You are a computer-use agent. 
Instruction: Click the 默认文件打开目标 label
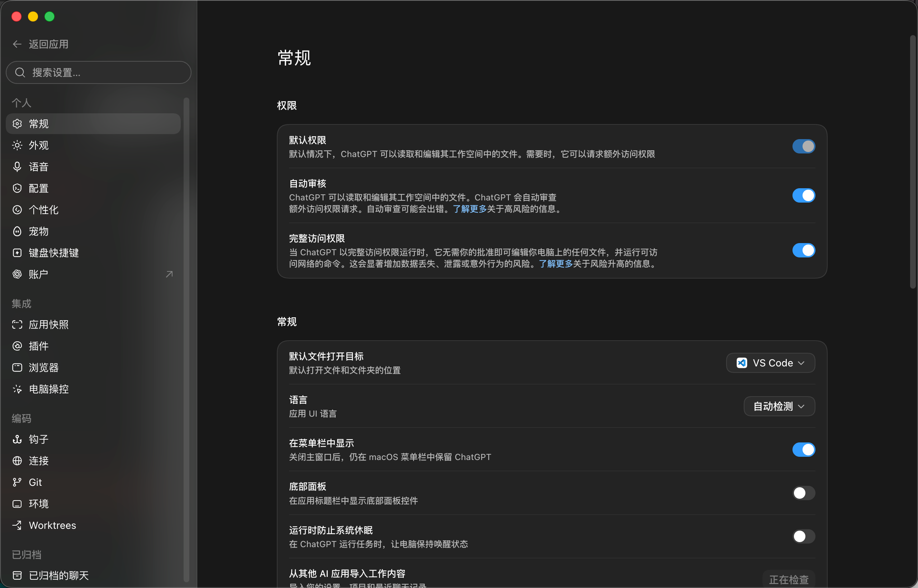326,356
